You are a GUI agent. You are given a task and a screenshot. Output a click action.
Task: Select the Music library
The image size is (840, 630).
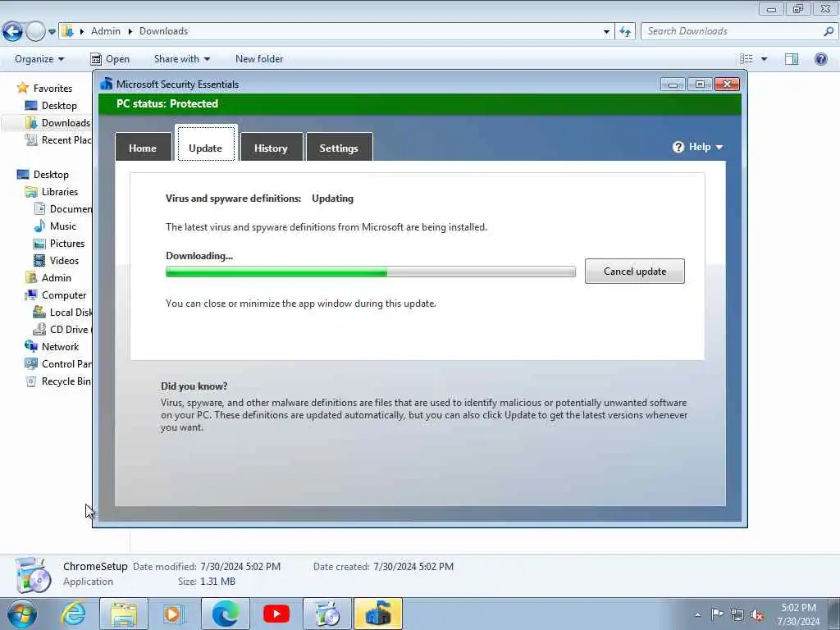click(x=56, y=226)
